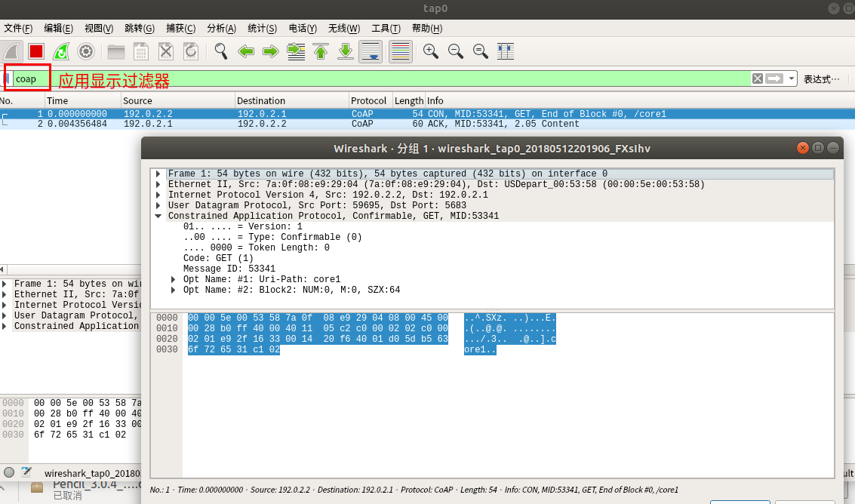Open the 编辑 menu
The height and width of the screenshot is (504, 855).
point(58,29)
